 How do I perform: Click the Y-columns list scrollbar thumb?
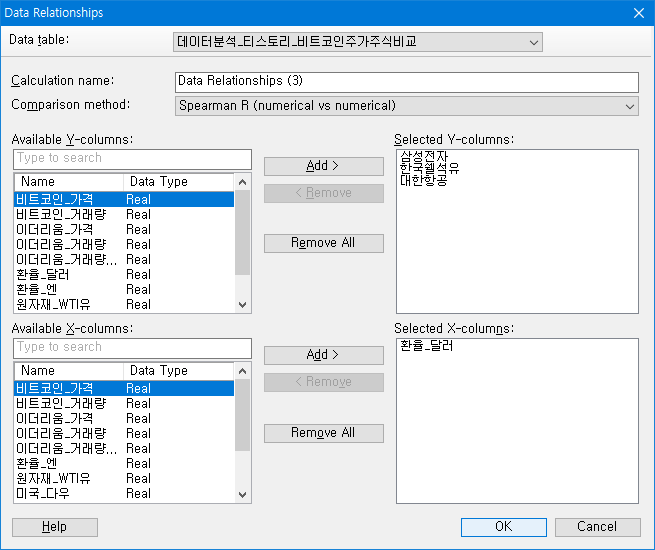pos(242,232)
